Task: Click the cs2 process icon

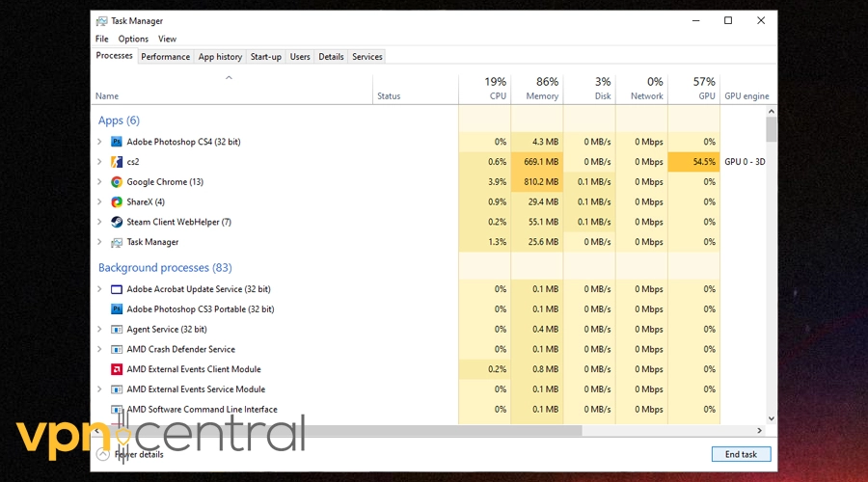Action: 117,162
